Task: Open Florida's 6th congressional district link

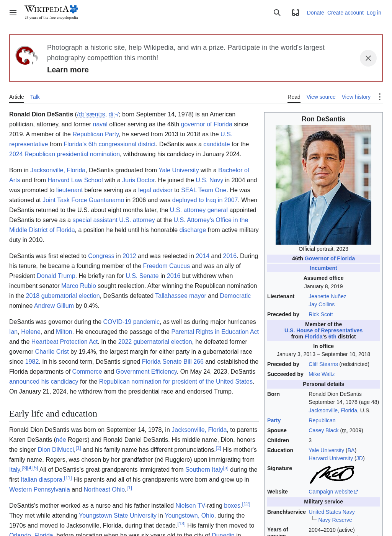Action: coord(109,144)
